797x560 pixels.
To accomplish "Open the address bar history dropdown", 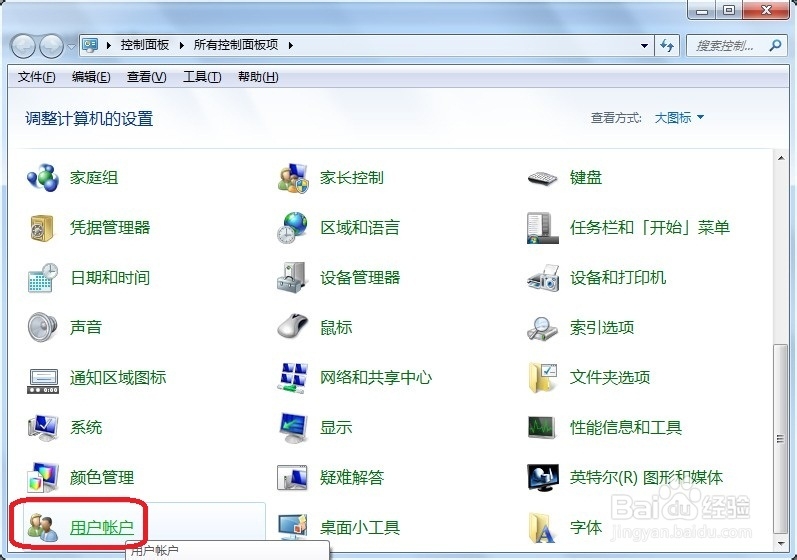I will click(x=645, y=46).
